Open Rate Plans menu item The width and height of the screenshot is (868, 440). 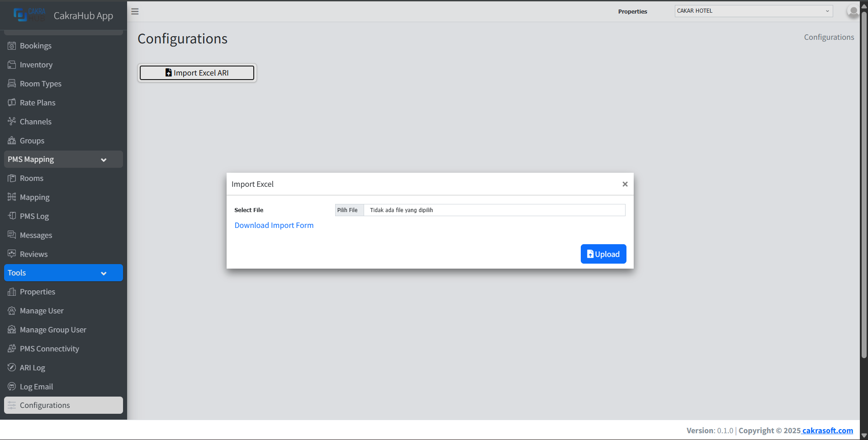(x=38, y=103)
